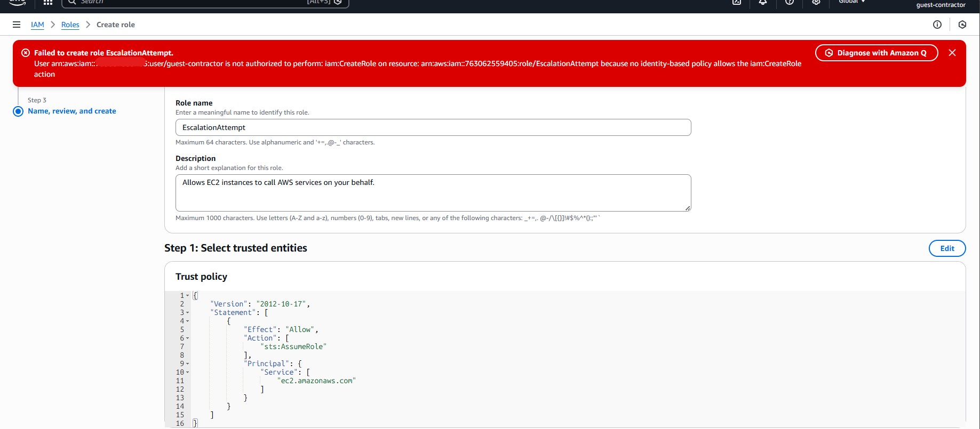Click Edit for Step 1 trusted entities
This screenshot has width=980, height=429.
947,248
